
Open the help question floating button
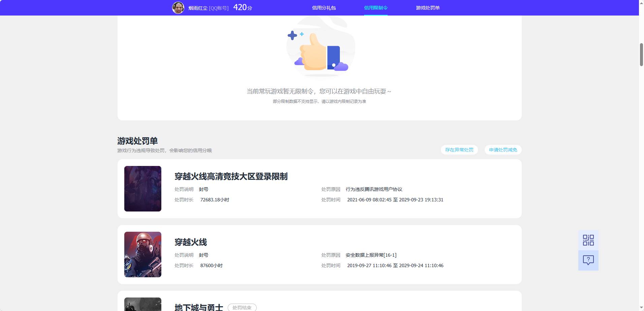[588, 260]
